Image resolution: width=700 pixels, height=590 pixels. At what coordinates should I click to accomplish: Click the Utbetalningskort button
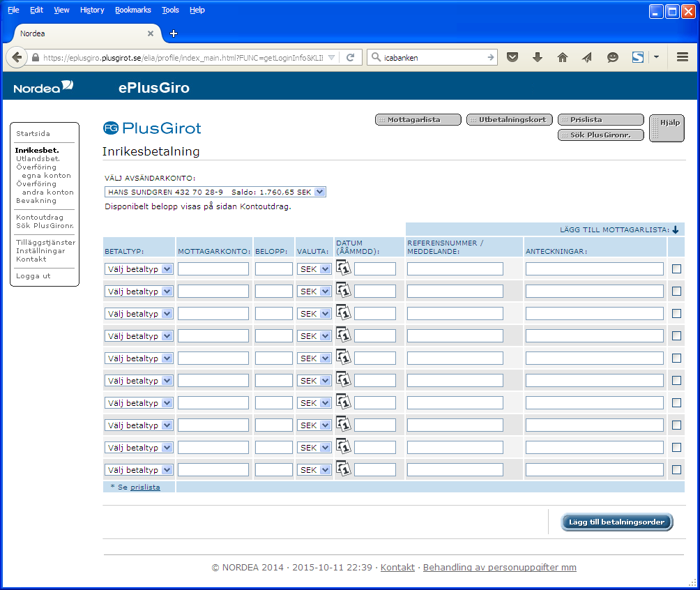tap(510, 120)
